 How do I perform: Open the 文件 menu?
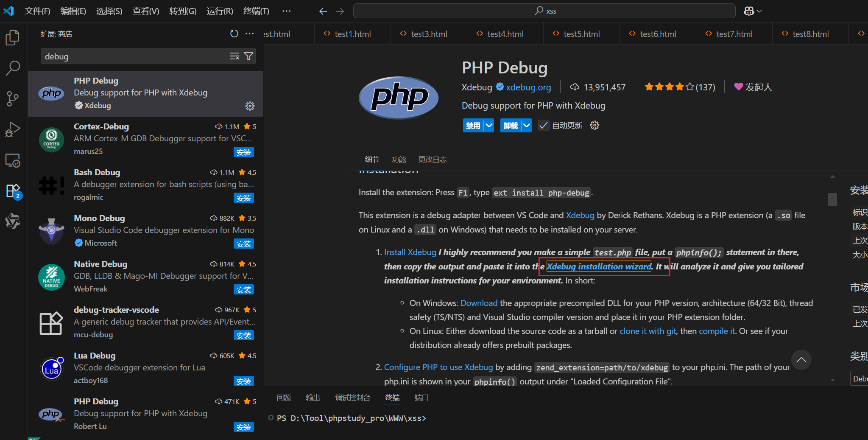37,11
